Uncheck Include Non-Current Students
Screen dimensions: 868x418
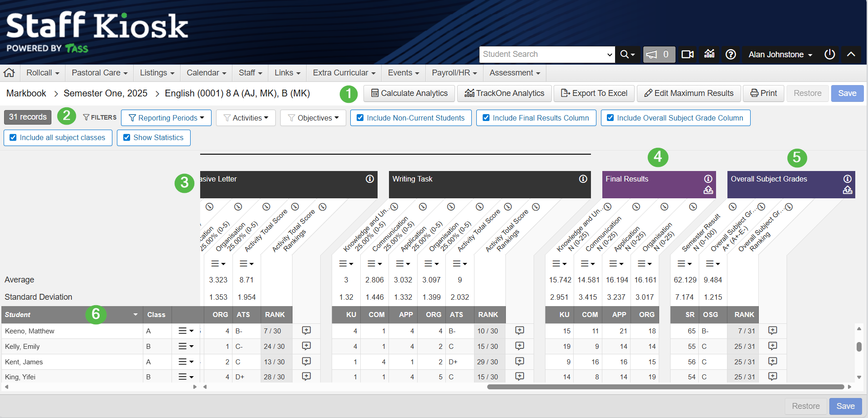[360, 118]
